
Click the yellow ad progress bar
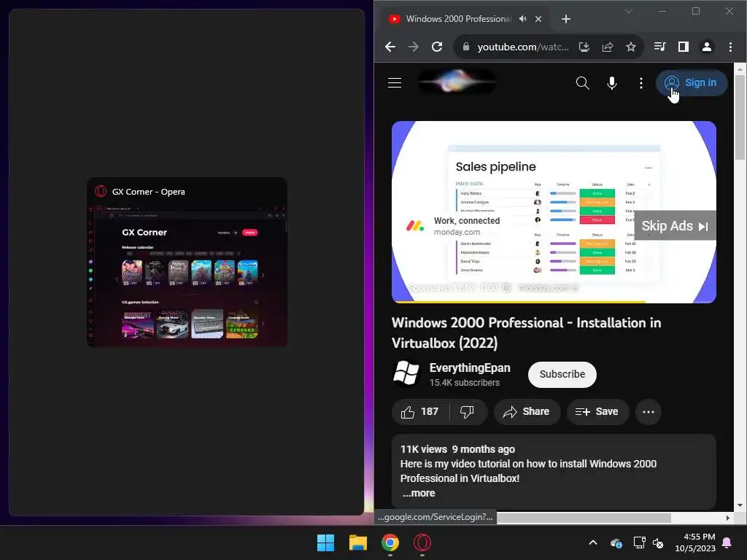coord(519,301)
